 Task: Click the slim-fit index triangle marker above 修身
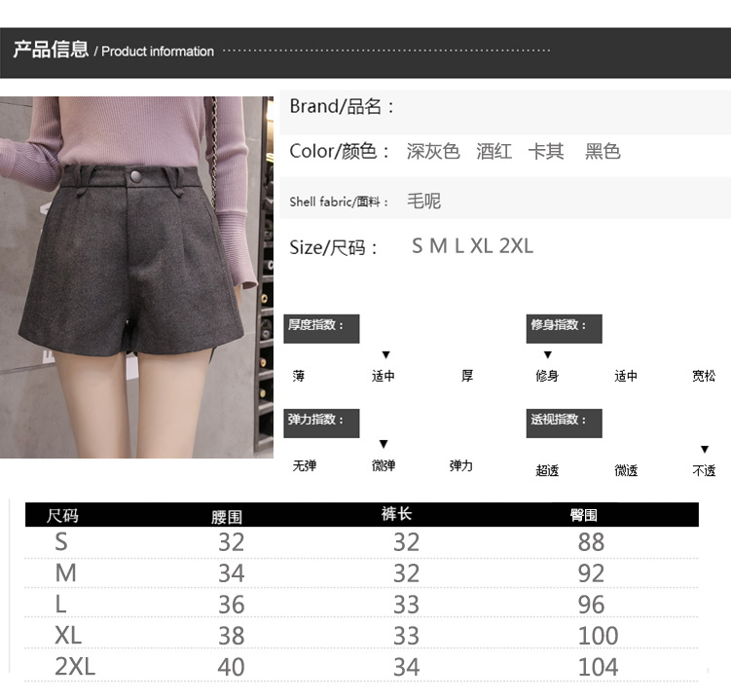pyautogui.click(x=548, y=355)
